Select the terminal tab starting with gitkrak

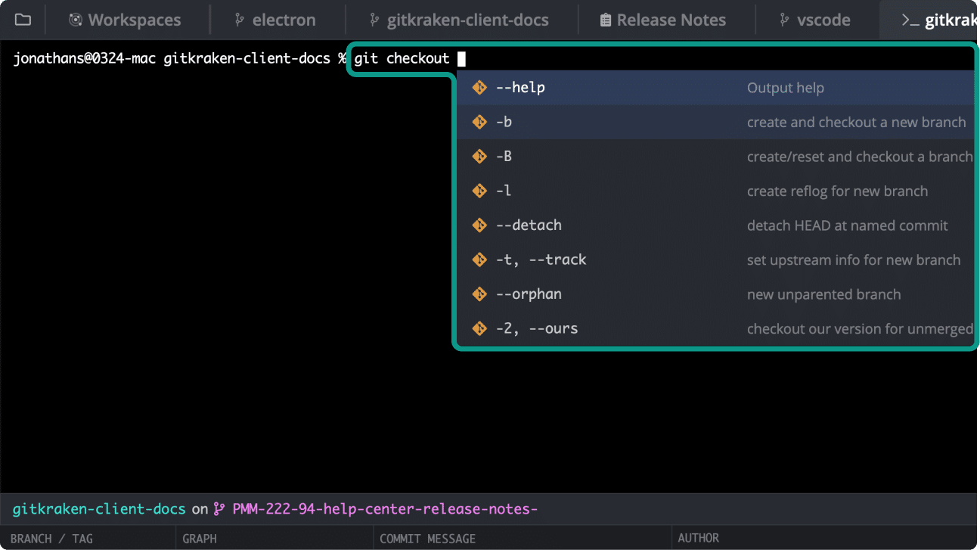(x=930, y=20)
